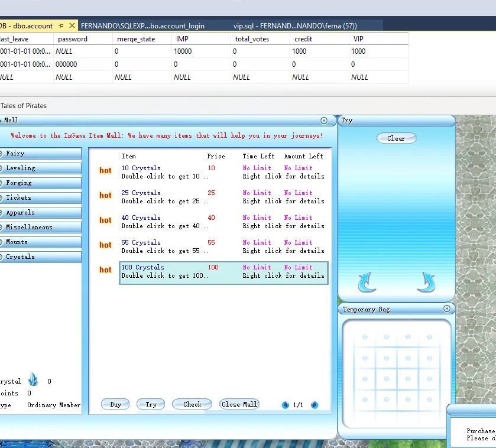Clear the Try preview
Screen dimensions: 496x448
coord(396,138)
